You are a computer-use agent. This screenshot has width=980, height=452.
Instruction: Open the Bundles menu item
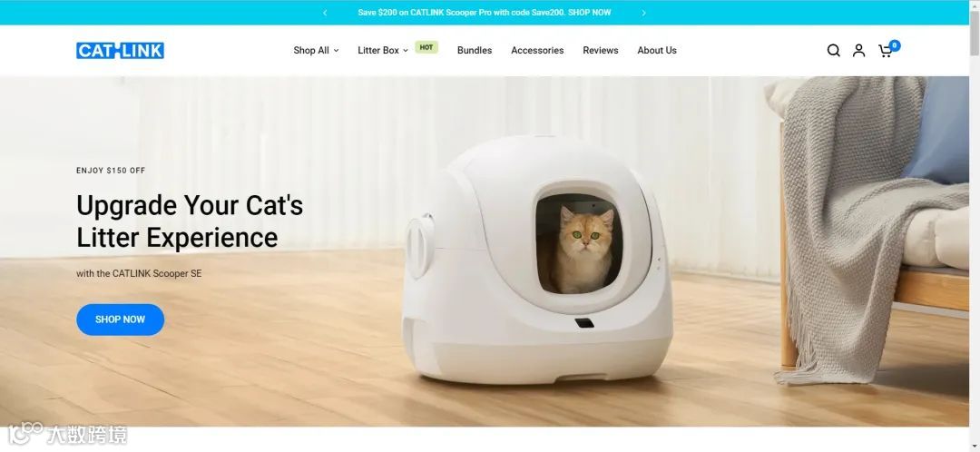[475, 51]
